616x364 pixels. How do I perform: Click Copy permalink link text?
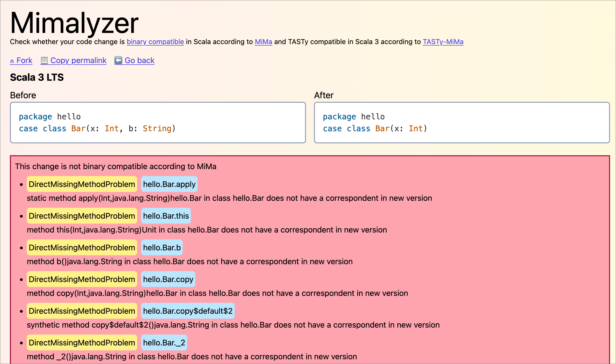pyautogui.click(x=78, y=60)
